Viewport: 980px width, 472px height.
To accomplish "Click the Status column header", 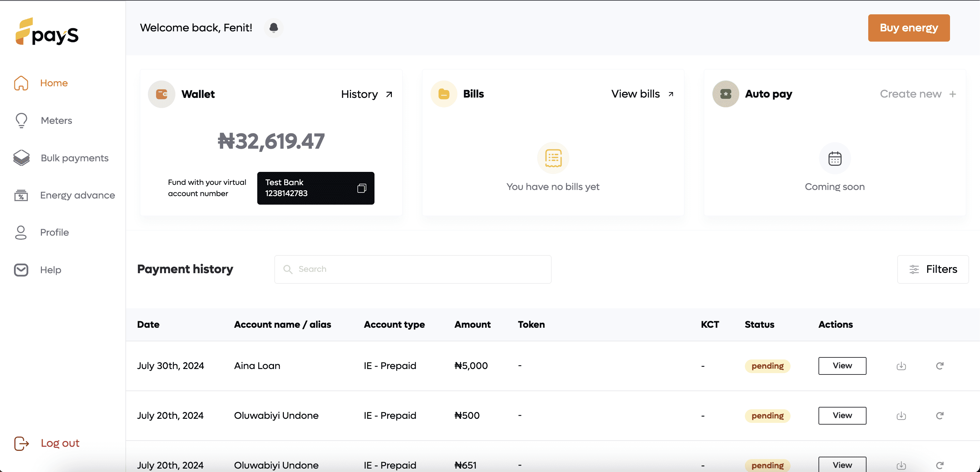I will click(759, 325).
